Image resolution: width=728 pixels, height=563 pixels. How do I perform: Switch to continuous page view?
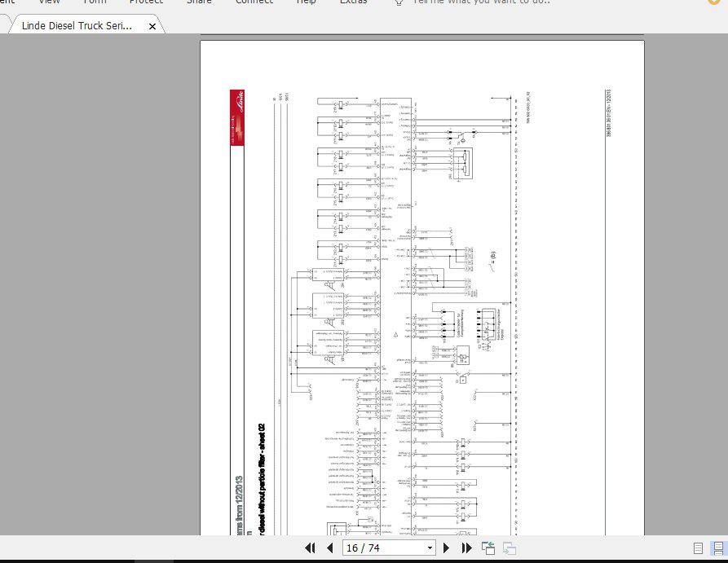719,548
